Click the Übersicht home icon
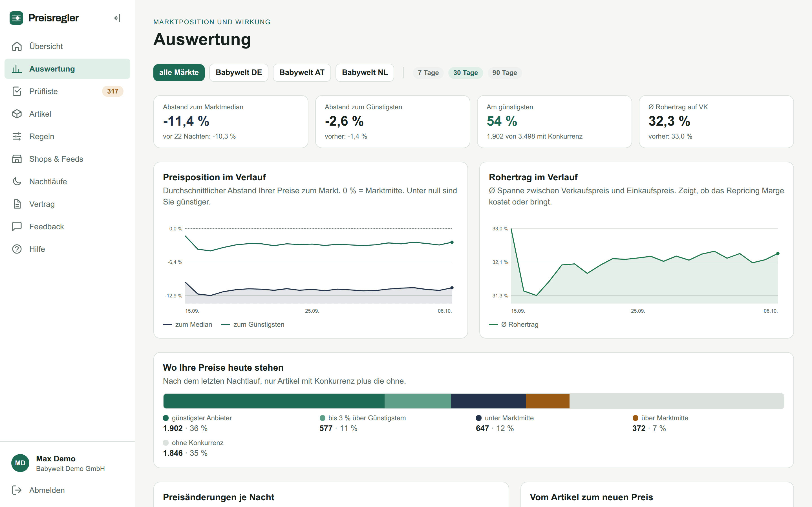This screenshot has height=507, width=812. tap(17, 46)
